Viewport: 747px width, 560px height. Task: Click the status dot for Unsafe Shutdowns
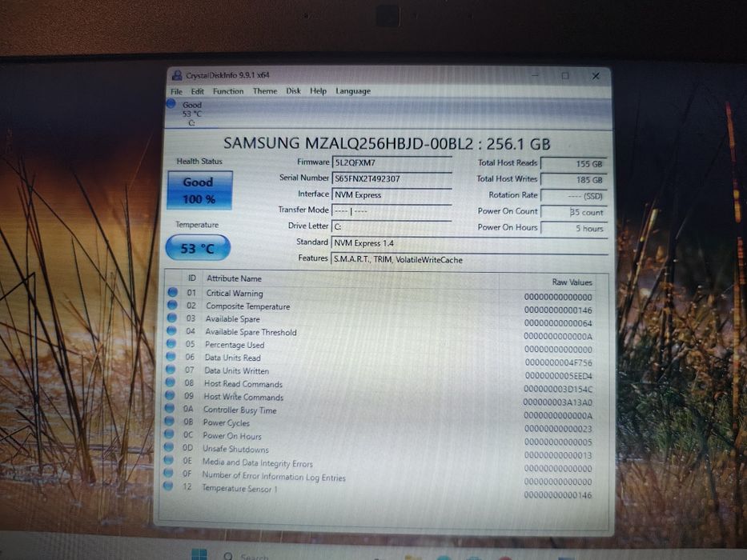click(169, 447)
